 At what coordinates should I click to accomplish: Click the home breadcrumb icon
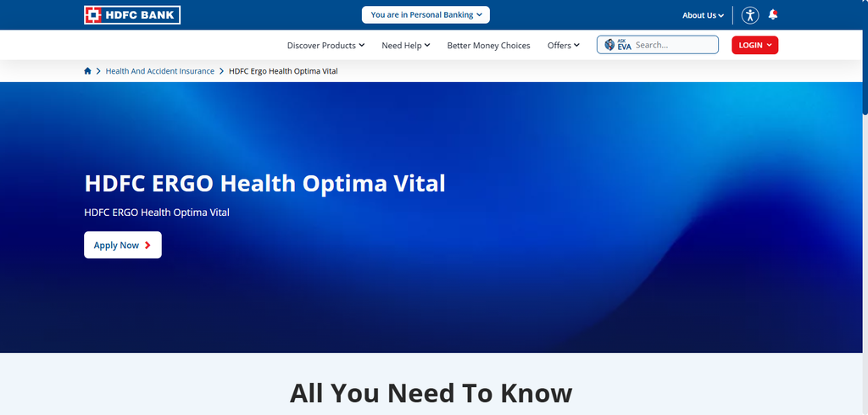tap(87, 71)
